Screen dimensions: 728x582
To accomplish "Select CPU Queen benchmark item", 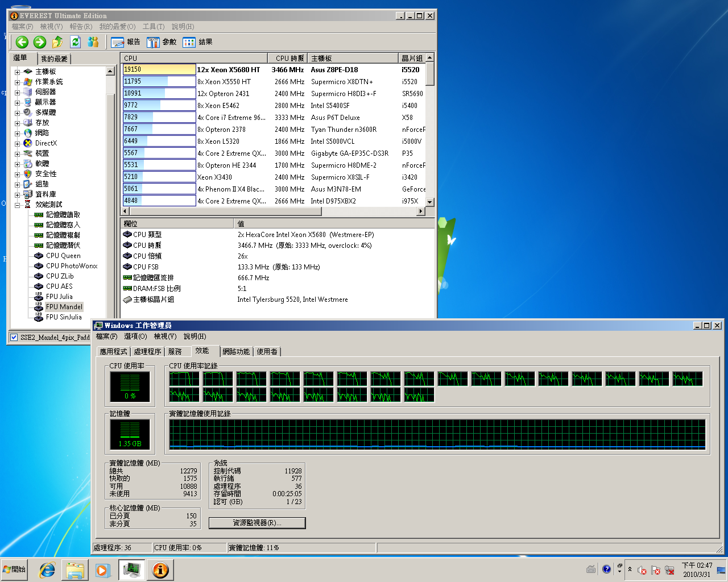I will (63, 256).
